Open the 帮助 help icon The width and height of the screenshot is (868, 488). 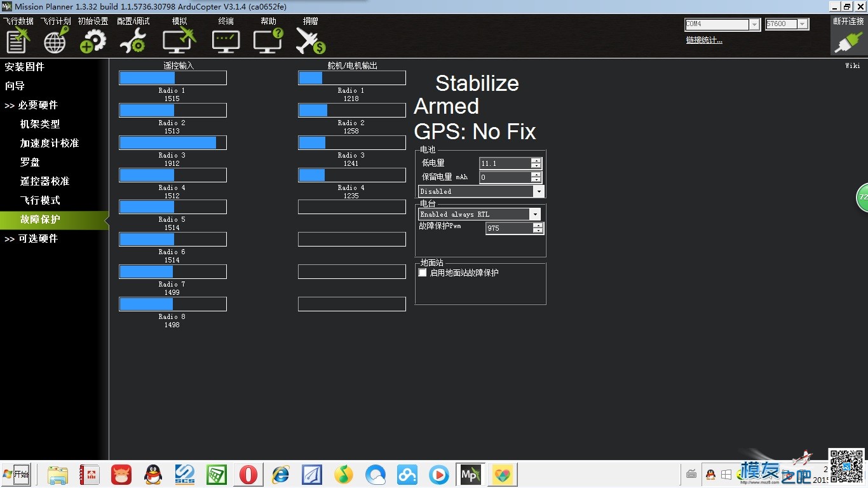click(268, 40)
